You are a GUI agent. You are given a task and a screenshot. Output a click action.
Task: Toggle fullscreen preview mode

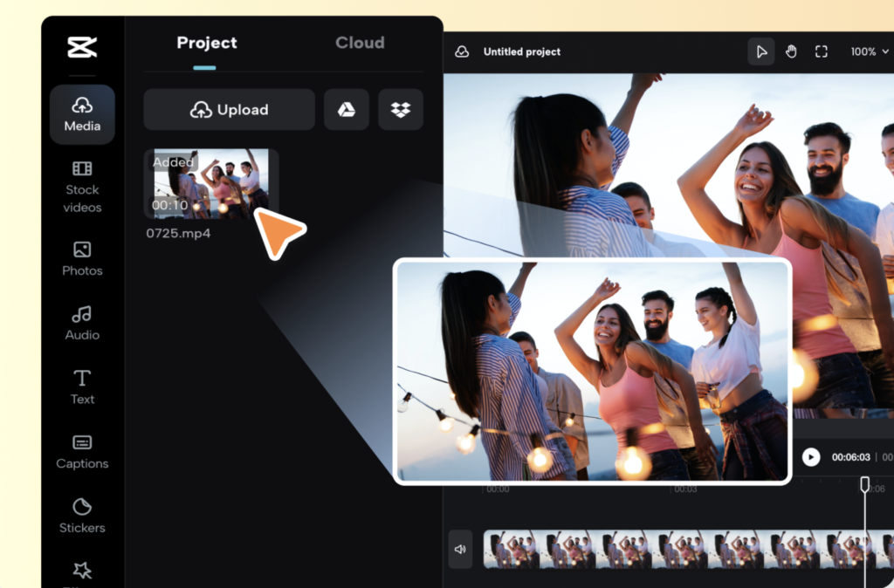[x=821, y=52]
